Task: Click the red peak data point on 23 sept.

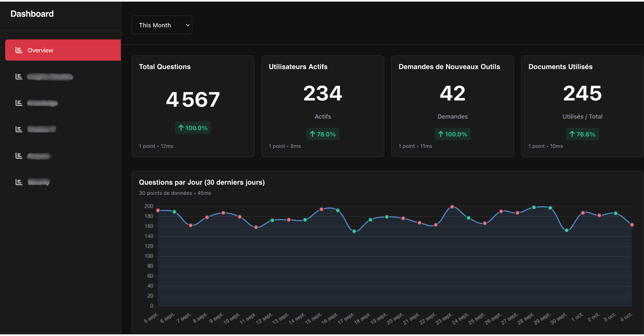Action: point(452,207)
